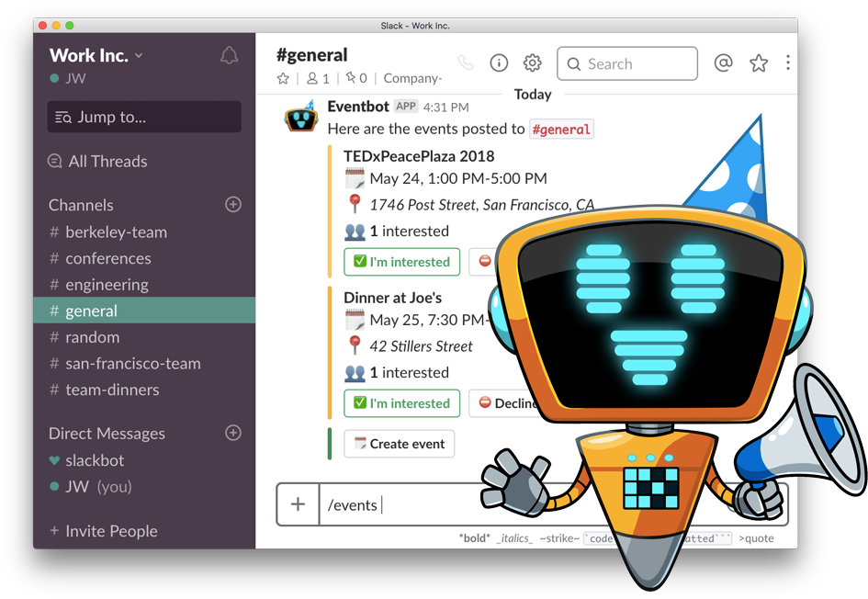
Task: Click Invite People in the sidebar
Action: point(111,531)
